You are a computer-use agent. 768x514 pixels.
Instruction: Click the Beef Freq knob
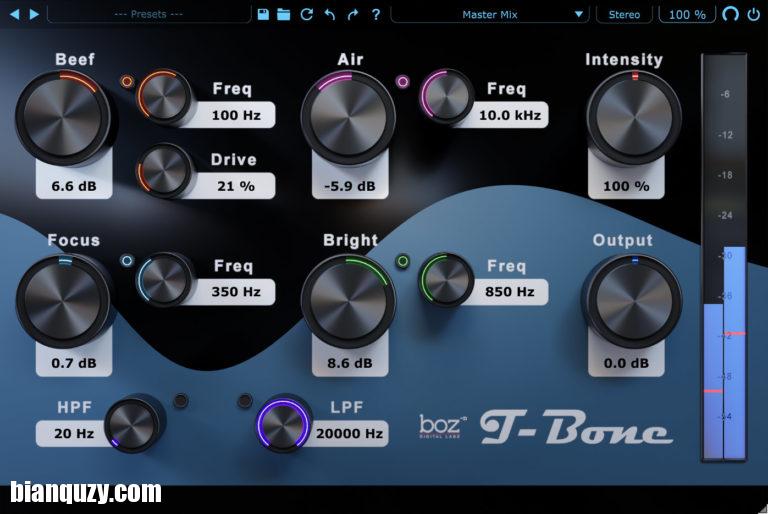point(165,96)
